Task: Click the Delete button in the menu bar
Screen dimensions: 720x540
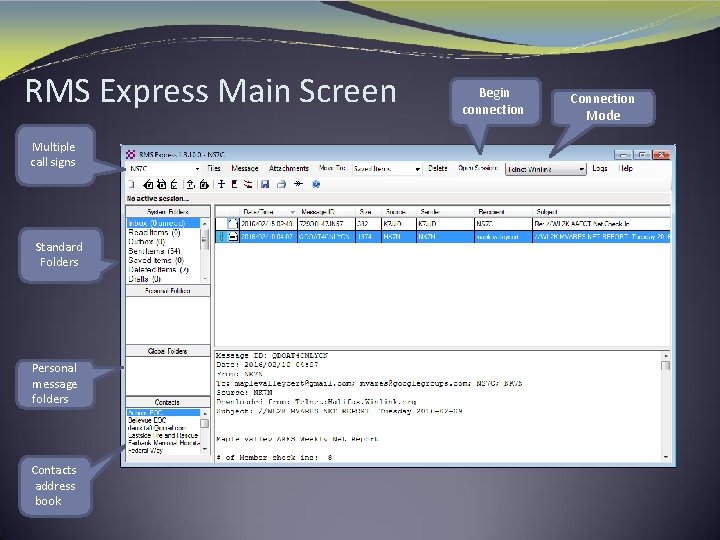Action: (438, 169)
